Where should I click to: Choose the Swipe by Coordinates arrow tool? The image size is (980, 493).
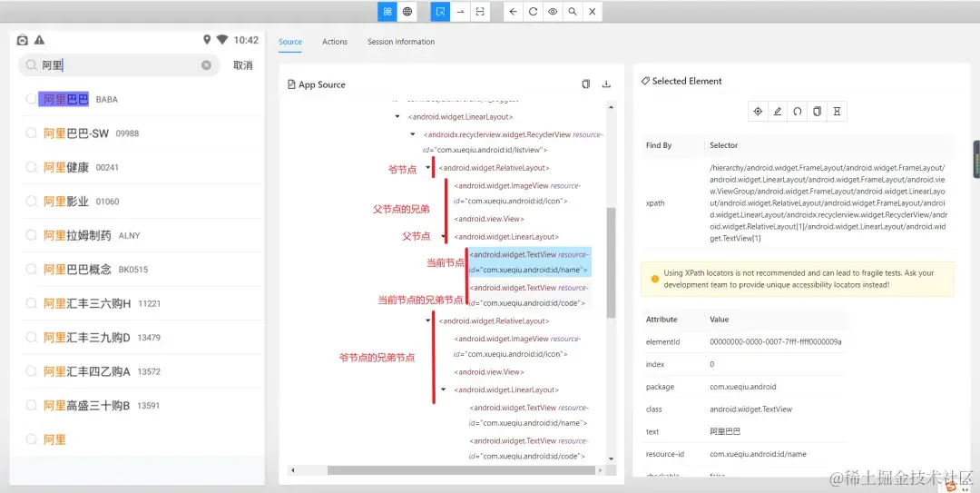point(460,11)
